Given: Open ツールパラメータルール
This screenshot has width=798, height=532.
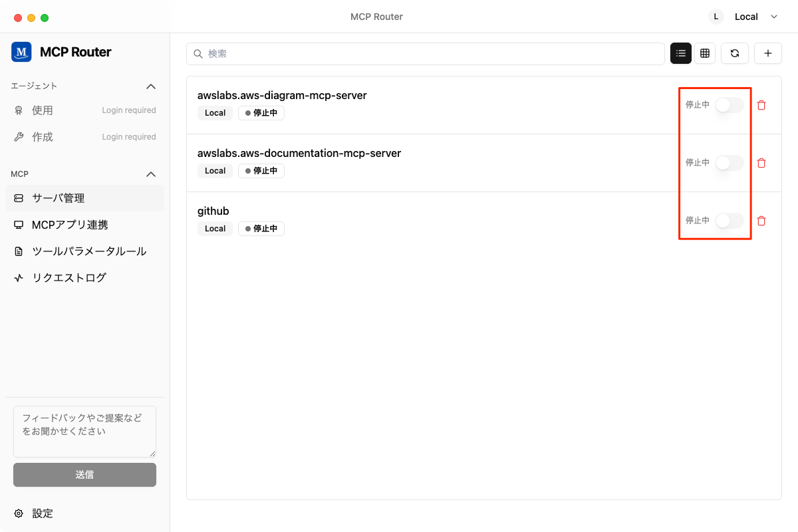Looking at the screenshot, I should pyautogui.click(x=84, y=251).
